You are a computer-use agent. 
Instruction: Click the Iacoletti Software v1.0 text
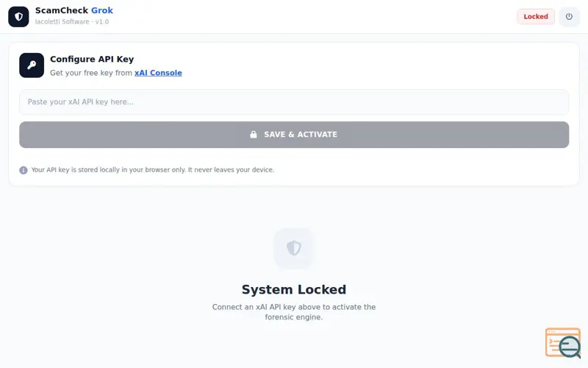(72, 22)
